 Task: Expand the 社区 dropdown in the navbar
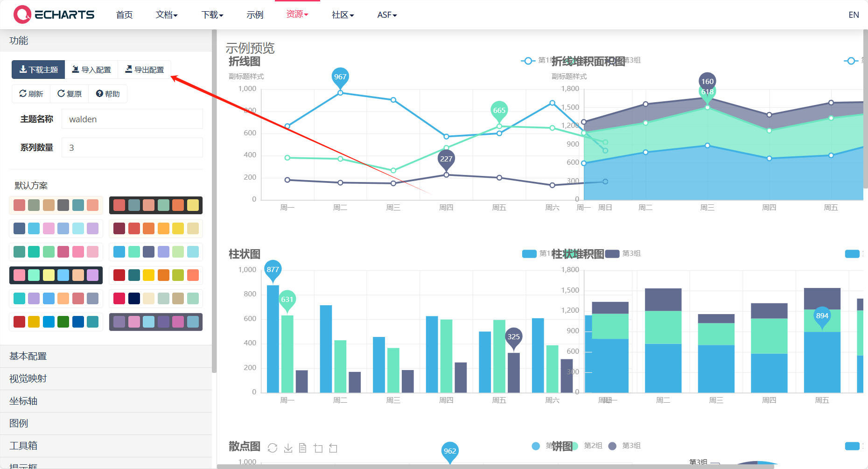[343, 15]
